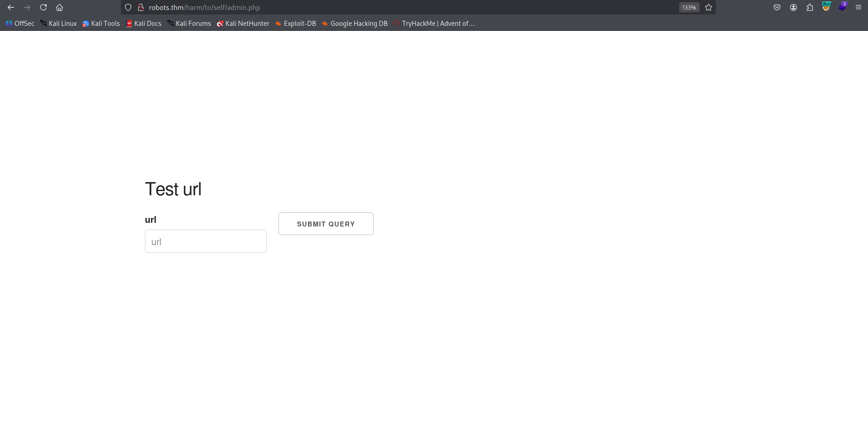The width and height of the screenshot is (868, 448).
Task: Select the Home button in the toolbar
Action: pyautogui.click(x=59, y=7)
